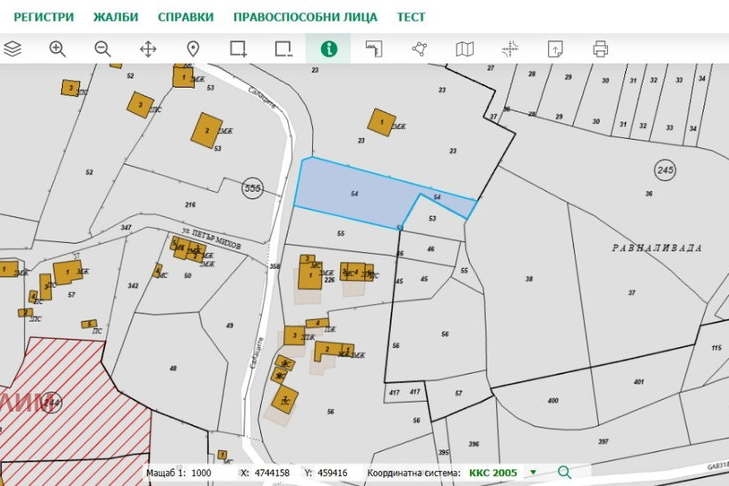Expand the ККС 2005 coordinate system dropdown
Image resolution: width=729 pixels, height=486 pixels.
tap(533, 473)
